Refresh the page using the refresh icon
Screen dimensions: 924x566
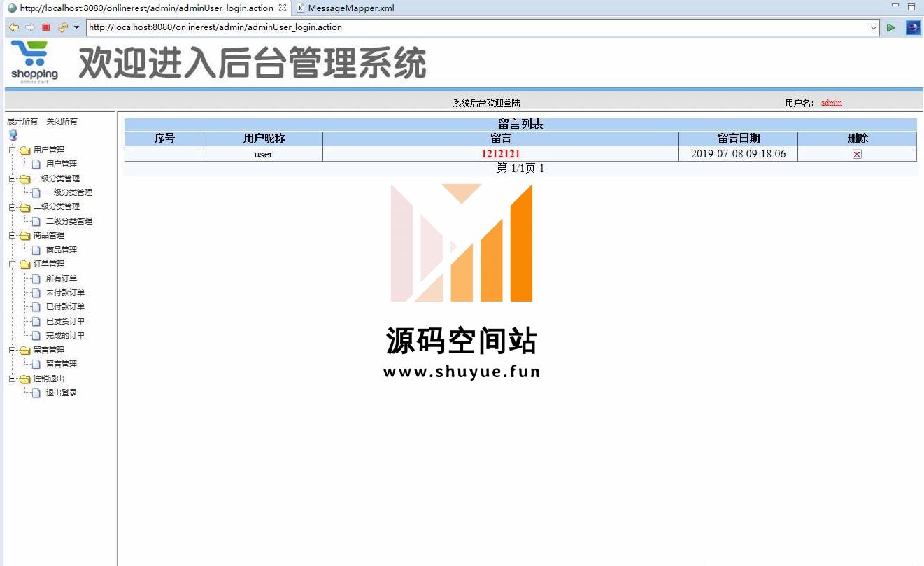pyautogui.click(x=63, y=27)
